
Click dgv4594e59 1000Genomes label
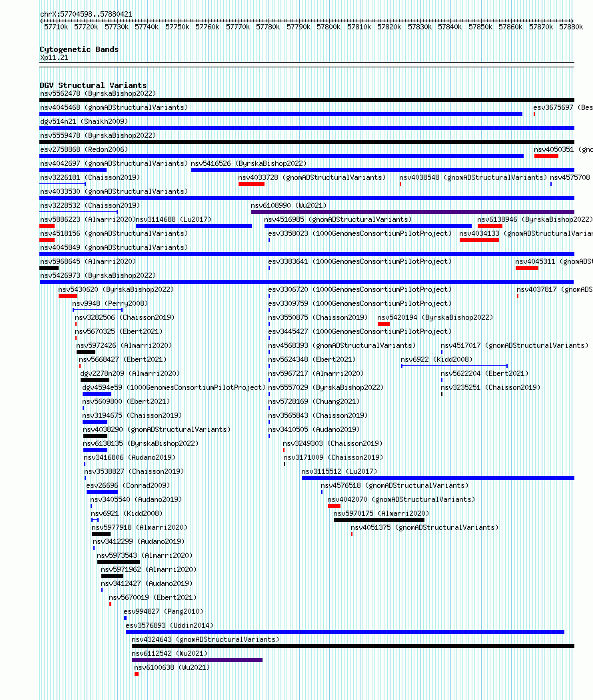(x=174, y=388)
